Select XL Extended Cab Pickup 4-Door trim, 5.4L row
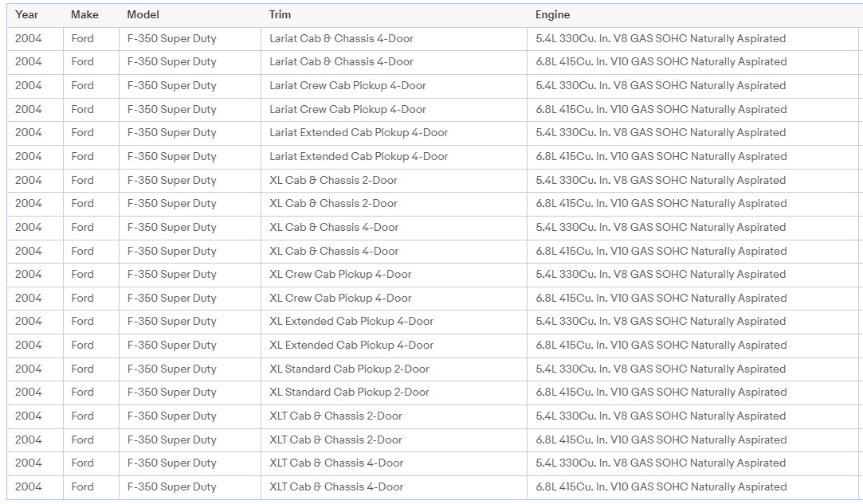Screen dimensions: 863x504 coord(351,322)
